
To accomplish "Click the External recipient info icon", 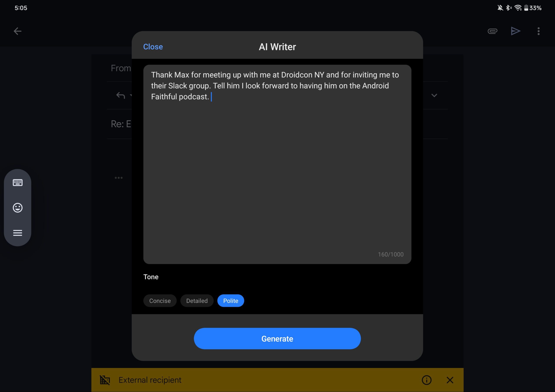I will (426, 380).
